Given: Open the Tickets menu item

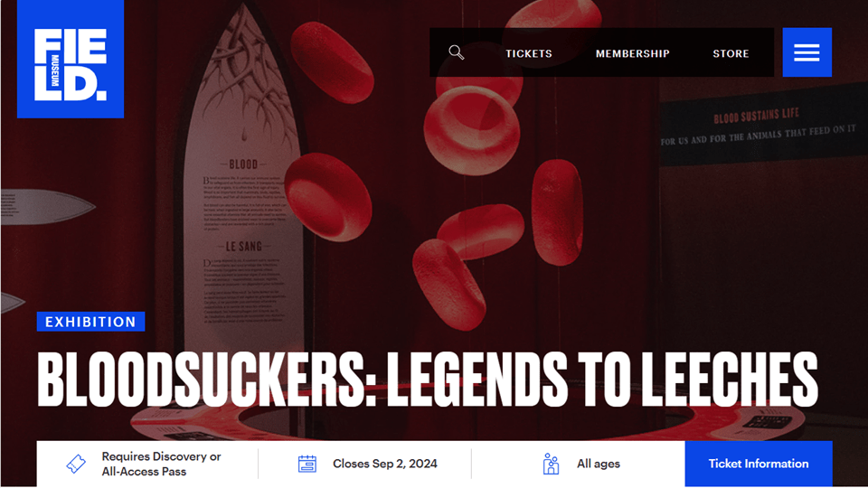Looking at the screenshot, I should [529, 53].
